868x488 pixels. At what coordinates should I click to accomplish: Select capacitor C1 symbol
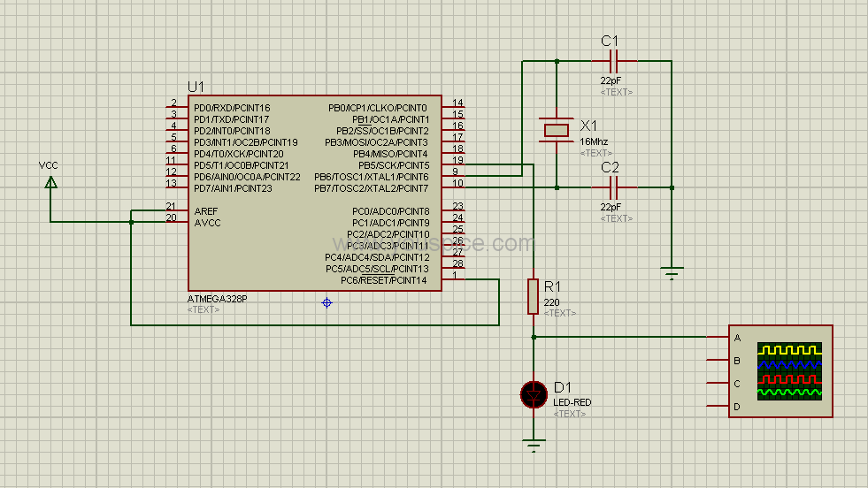coord(613,61)
